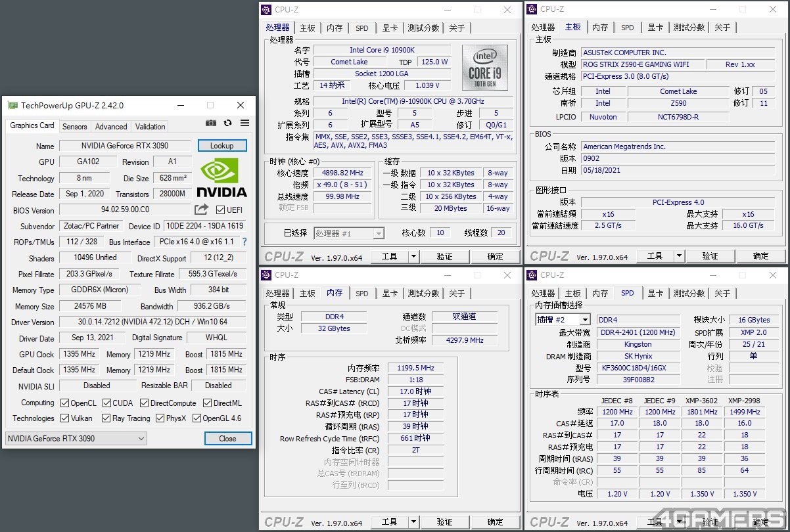Click the Row Refresh Cycle Time value 661 时钟
The image size is (790, 532).
415,438
